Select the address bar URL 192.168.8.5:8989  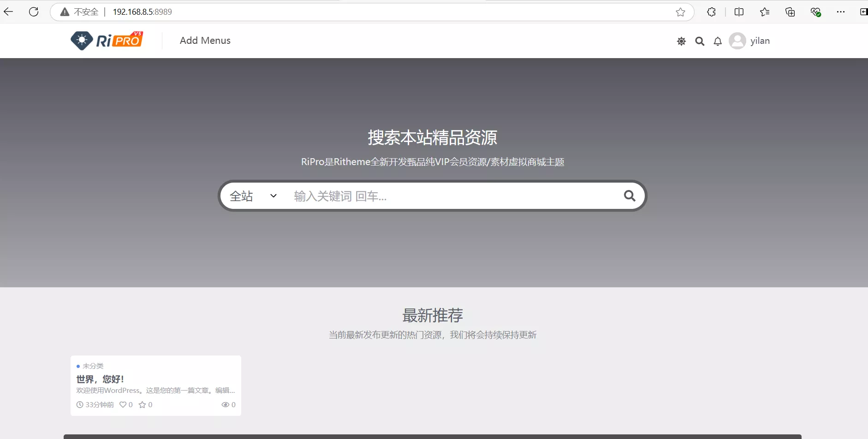[142, 12]
